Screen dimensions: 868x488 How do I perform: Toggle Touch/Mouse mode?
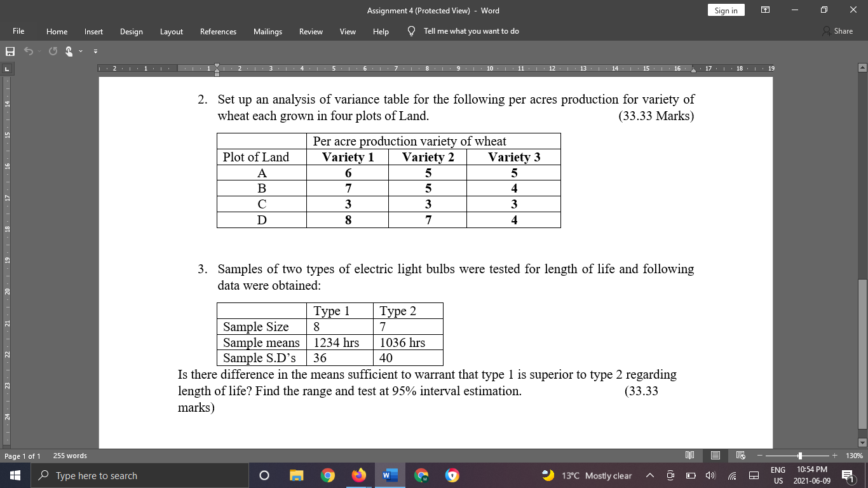point(69,50)
